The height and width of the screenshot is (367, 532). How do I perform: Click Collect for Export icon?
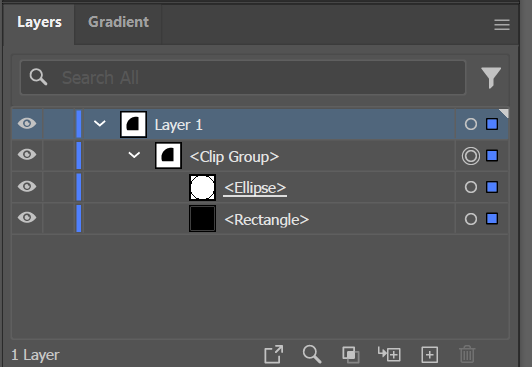tap(273, 354)
